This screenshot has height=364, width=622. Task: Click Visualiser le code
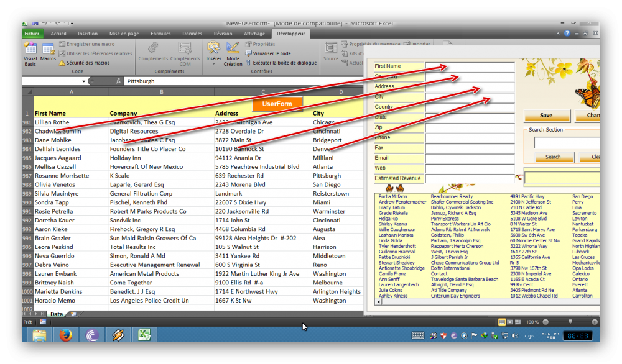pos(268,53)
